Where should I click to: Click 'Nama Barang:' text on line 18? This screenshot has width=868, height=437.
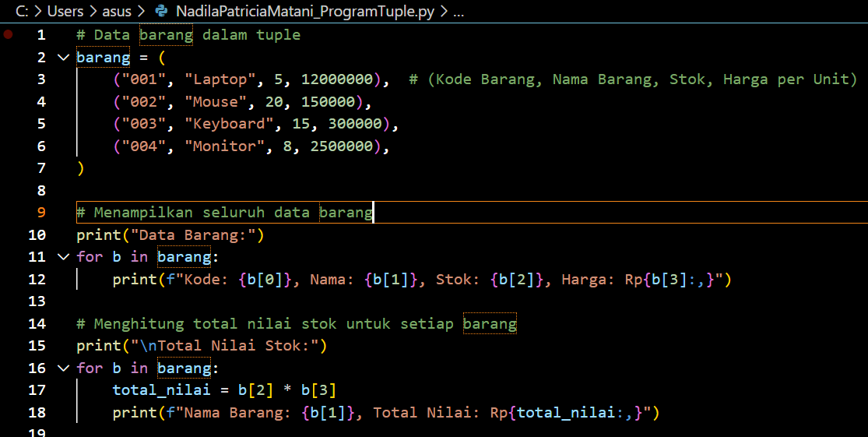click(238, 412)
